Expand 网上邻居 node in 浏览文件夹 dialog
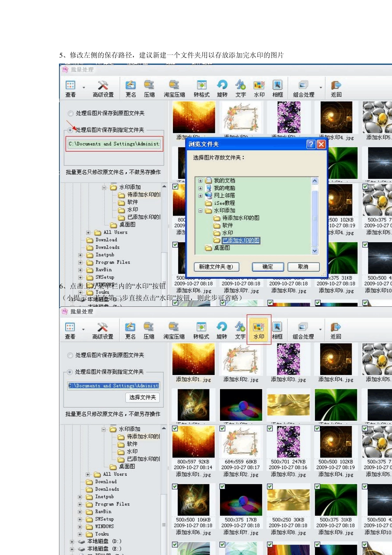The width and height of the screenshot is (392, 555). [200, 195]
